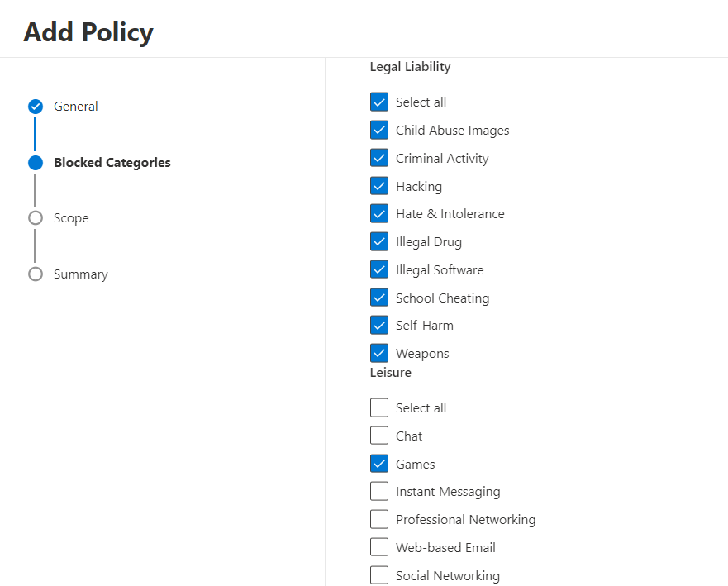Screen dimensions: 728x586
Task: Uncheck the Child Abuse Images category
Action: 379,131
